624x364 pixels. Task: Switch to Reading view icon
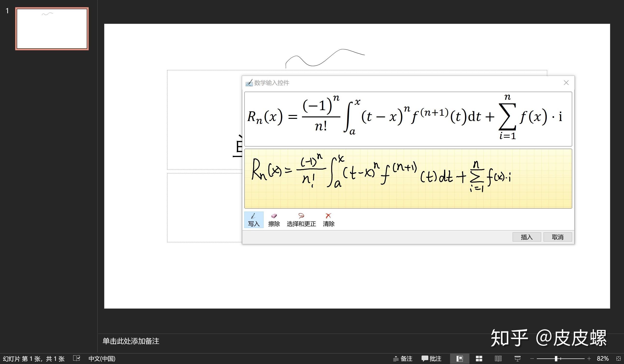click(x=498, y=358)
